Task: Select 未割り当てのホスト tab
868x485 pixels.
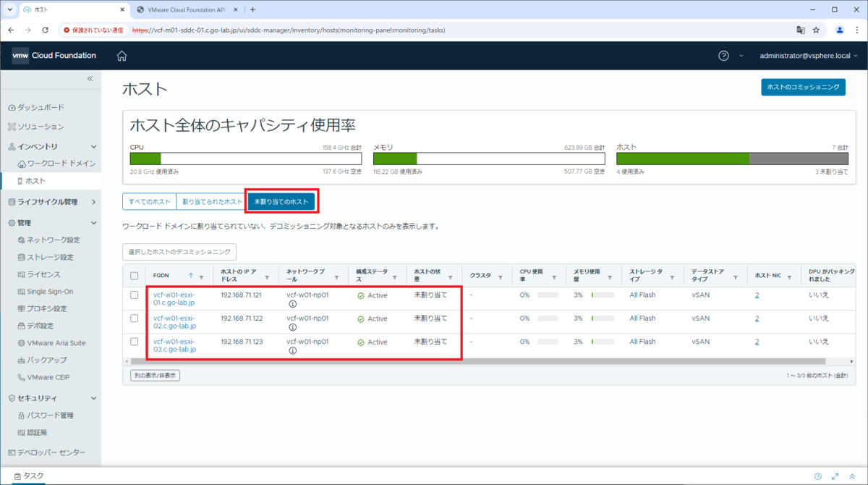Action: coord(281,202)
